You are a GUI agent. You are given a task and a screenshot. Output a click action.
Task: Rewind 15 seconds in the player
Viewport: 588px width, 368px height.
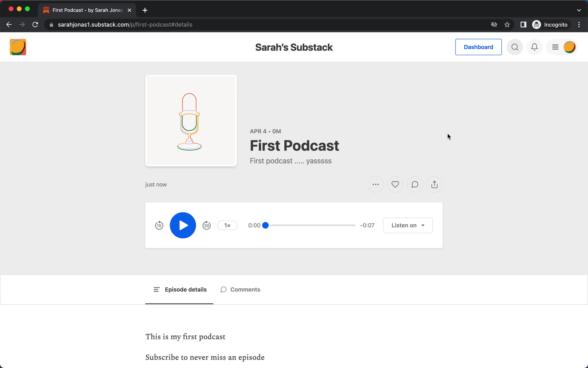[x=159, y=225]
